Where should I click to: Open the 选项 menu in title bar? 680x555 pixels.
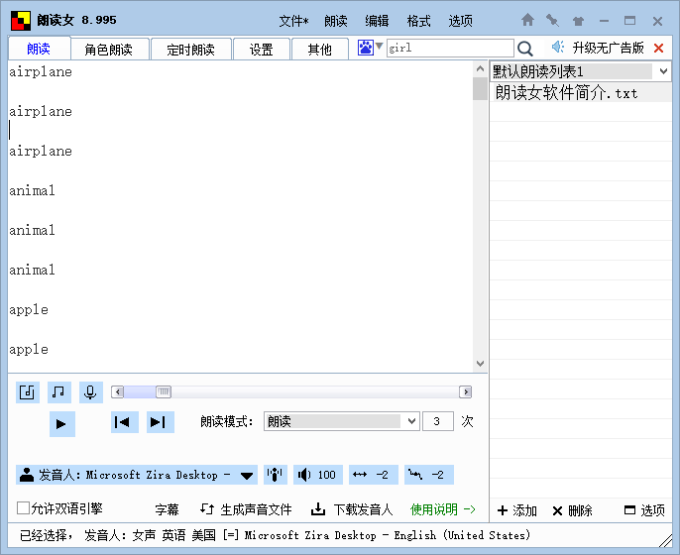click(460, 21)
